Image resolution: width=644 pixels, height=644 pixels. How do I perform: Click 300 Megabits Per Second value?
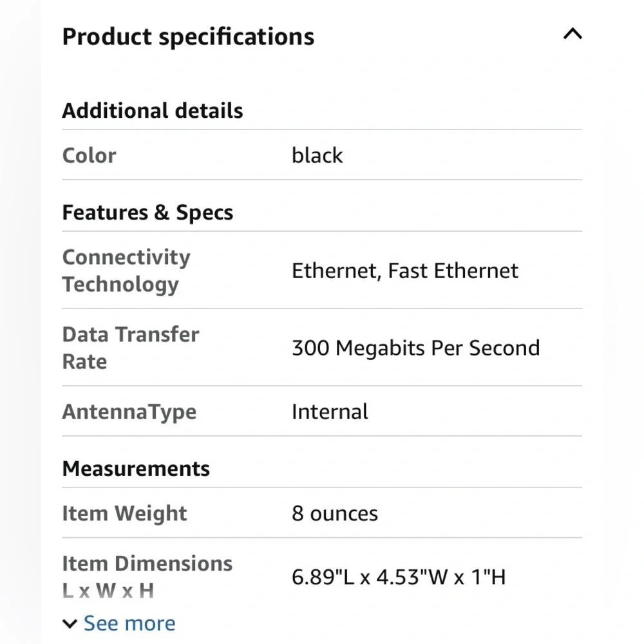[x=416, y=348]
